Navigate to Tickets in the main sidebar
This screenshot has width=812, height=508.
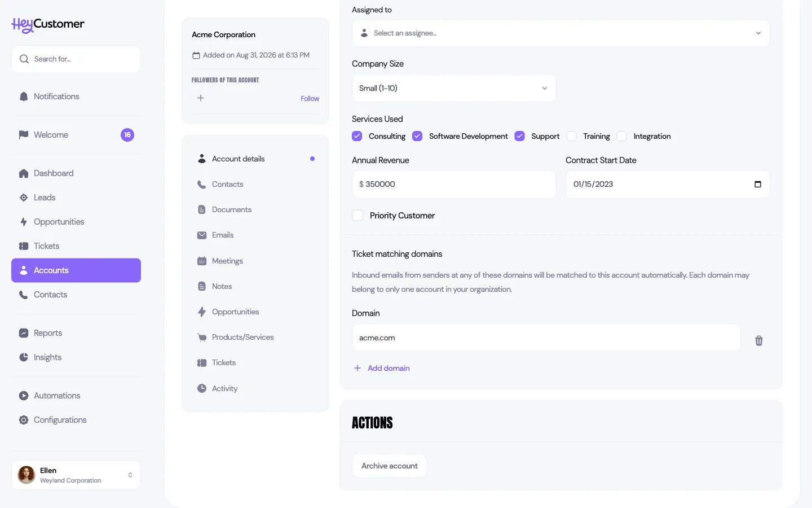tap(76, 246)
